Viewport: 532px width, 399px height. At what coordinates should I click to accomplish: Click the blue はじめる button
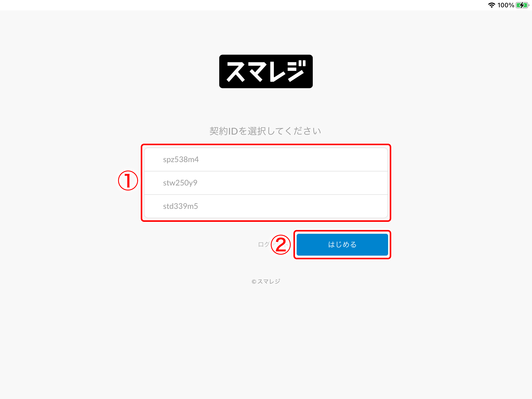click(342, 244)
